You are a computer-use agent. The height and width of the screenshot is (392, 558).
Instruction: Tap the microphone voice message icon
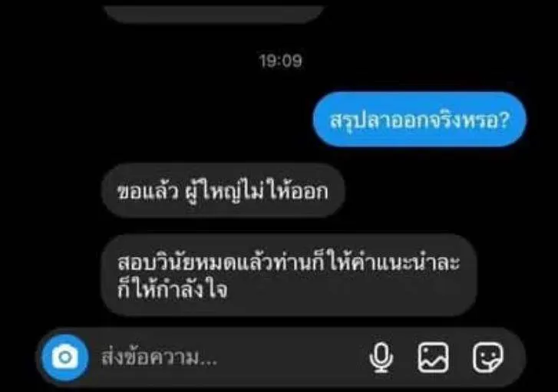click(x=381, y=357)
